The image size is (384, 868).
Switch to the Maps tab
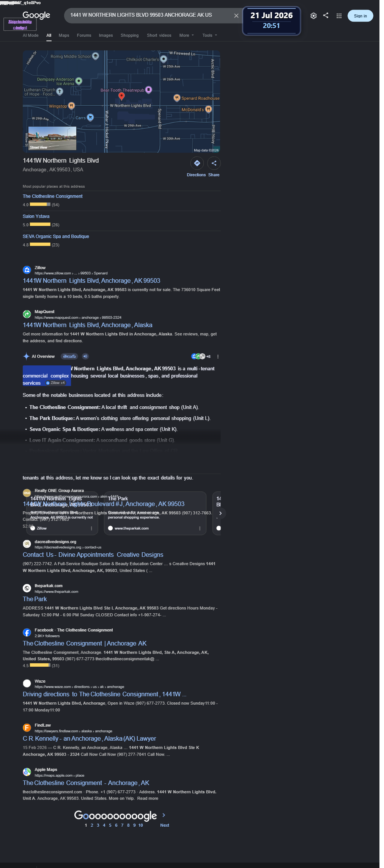(64, 35)
